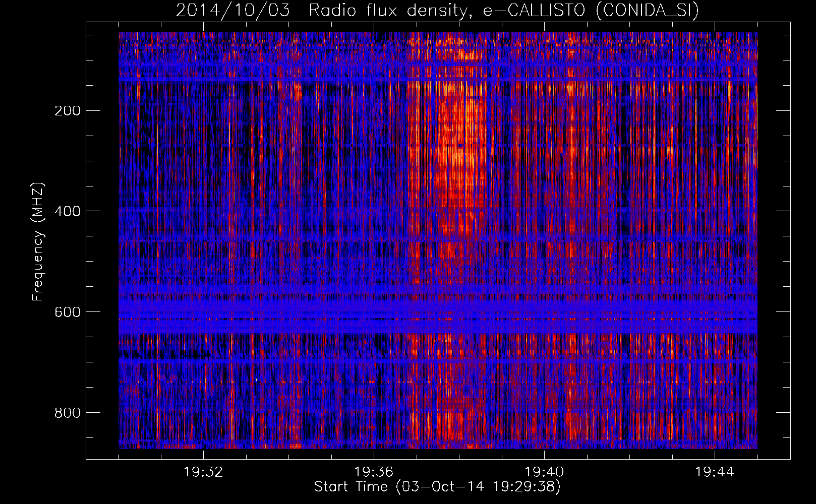Click the 400 frequency tick label
Image resolution: width=816 pixels, height=504 pixels.
(67, 211)
